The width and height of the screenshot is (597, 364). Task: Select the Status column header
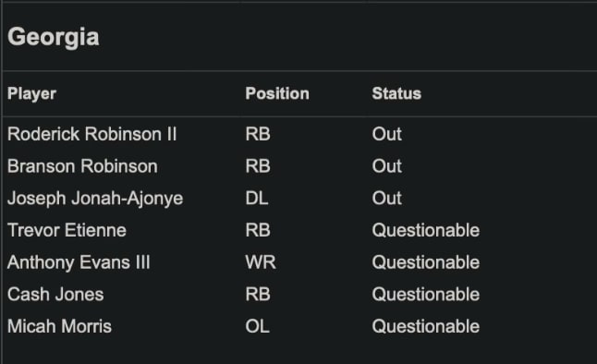pyautogui.click(x=396, y=93)
